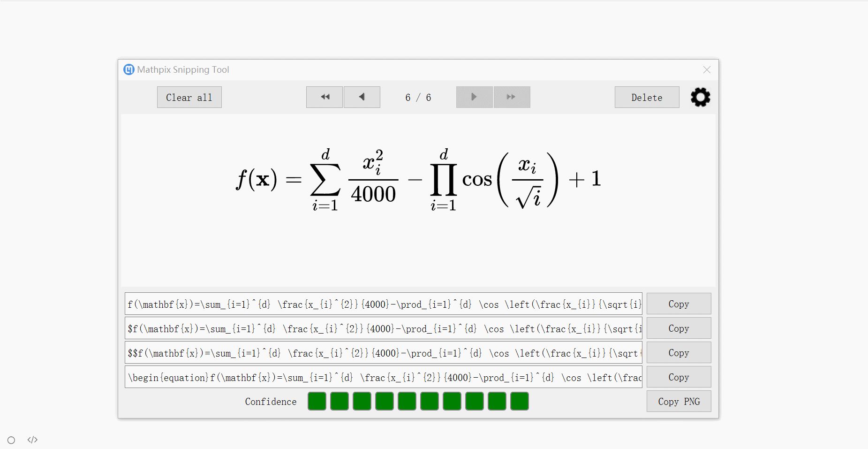The height and width of the screenshot is (449, 868).
Task: Copy the plain LaTeX formula output
Action: click(679, 304)
